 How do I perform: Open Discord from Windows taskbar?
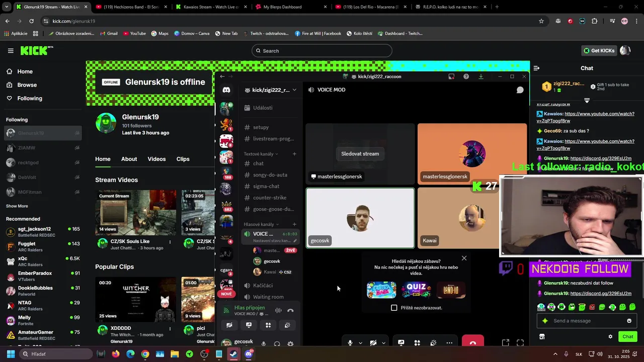(249, 354)
